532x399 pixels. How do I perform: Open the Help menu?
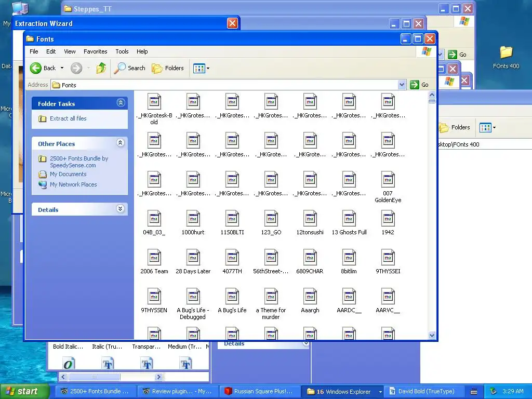coord(142,51)
